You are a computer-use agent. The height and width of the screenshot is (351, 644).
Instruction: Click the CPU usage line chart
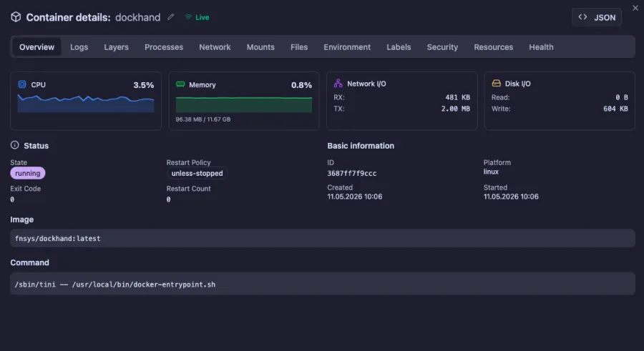[x=86, y=104]
